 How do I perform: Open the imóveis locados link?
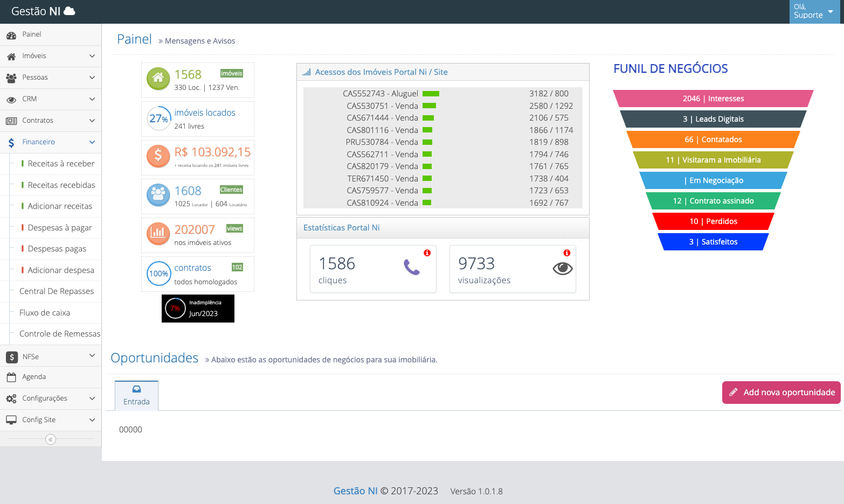(x=205, y=113)
